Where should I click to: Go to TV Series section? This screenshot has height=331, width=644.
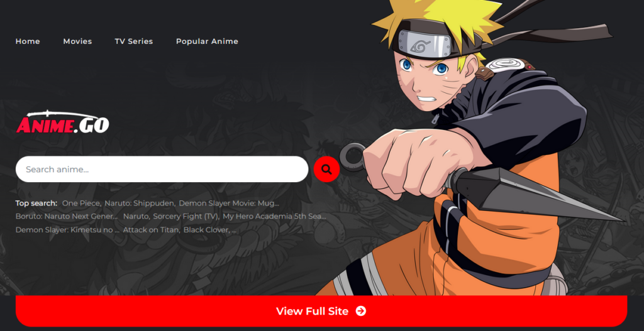pos(134,41)
